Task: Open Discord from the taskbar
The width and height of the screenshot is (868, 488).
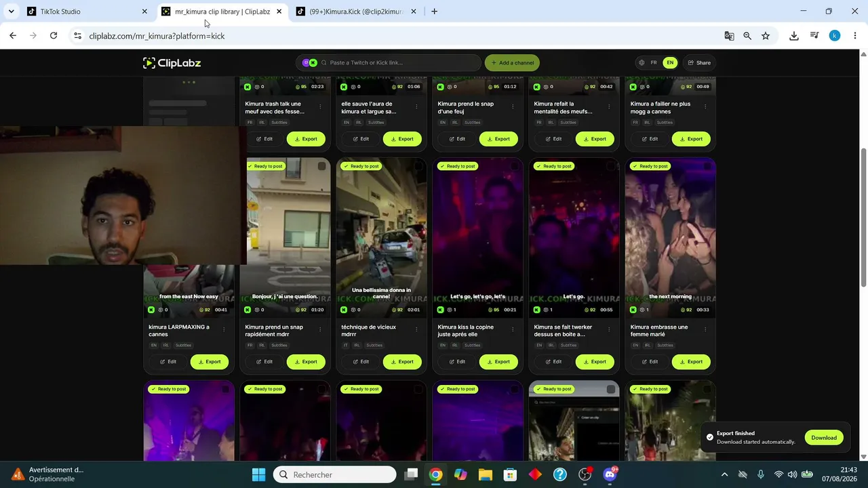Action: (610, 475)
